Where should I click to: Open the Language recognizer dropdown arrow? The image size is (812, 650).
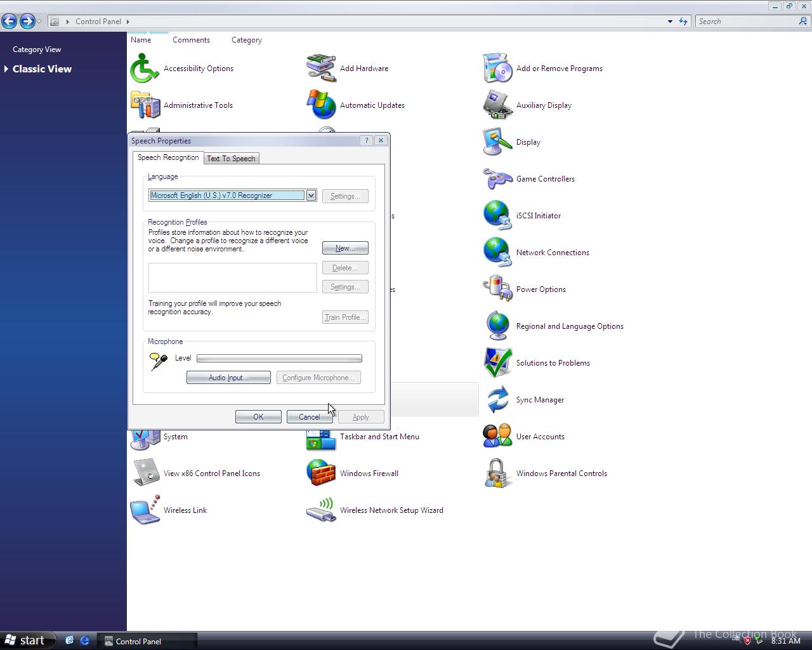(x=311, y=196)
